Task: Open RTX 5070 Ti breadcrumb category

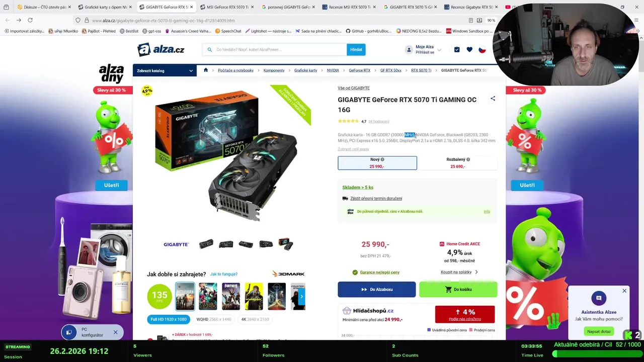Action: (x=421, y=70)
